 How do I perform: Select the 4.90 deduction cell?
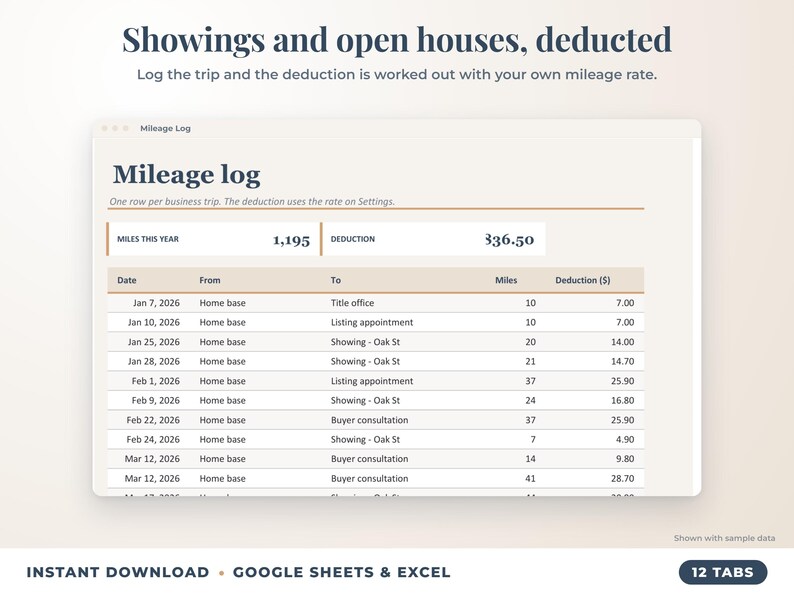(625, 440)
